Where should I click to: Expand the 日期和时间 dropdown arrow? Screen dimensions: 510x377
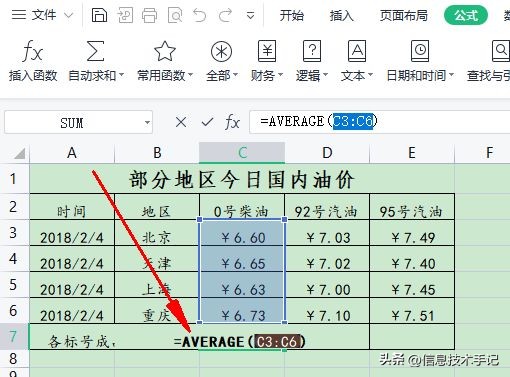[452, 75]
